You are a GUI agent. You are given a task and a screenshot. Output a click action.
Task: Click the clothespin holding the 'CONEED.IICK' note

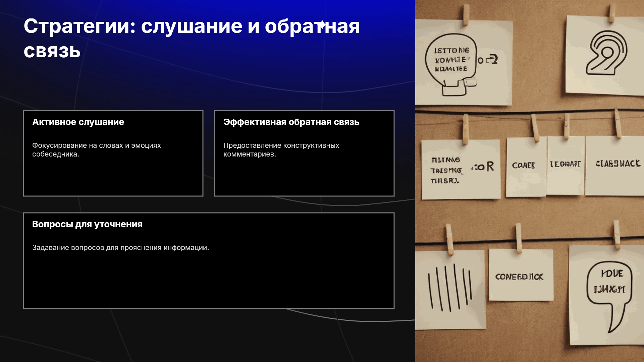(519, 239)
